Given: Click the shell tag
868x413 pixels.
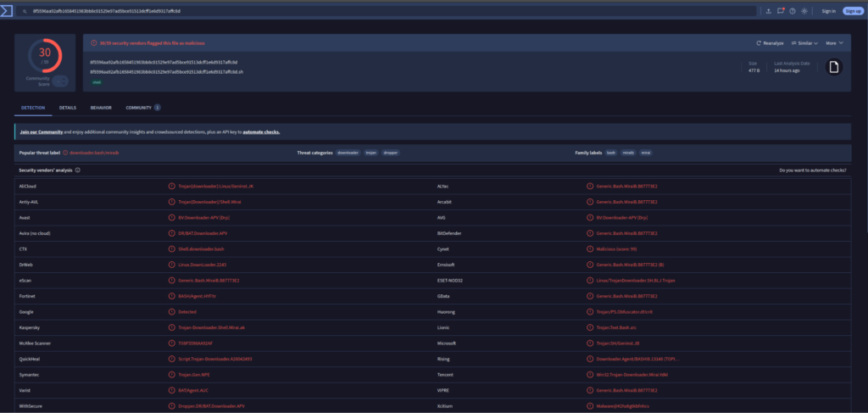Looking at the screenshot, I should [x=97, y=82].
